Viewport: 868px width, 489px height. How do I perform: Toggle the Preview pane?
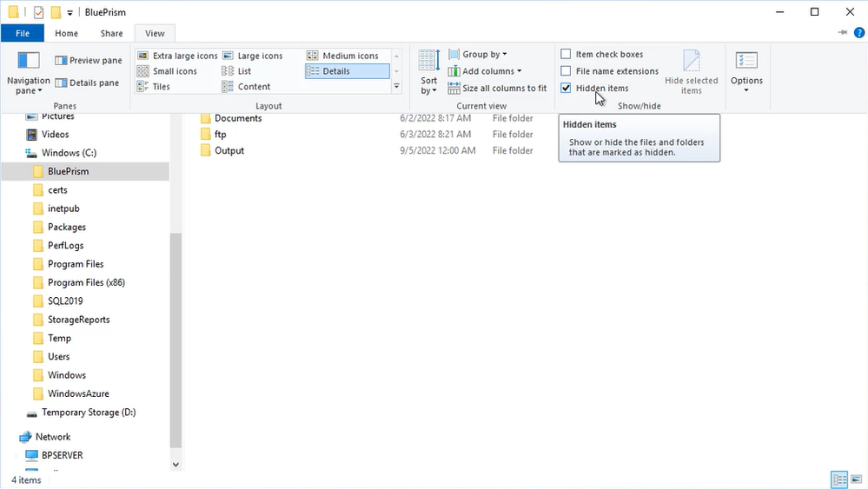pyautogui.click(x=89, y=60)
